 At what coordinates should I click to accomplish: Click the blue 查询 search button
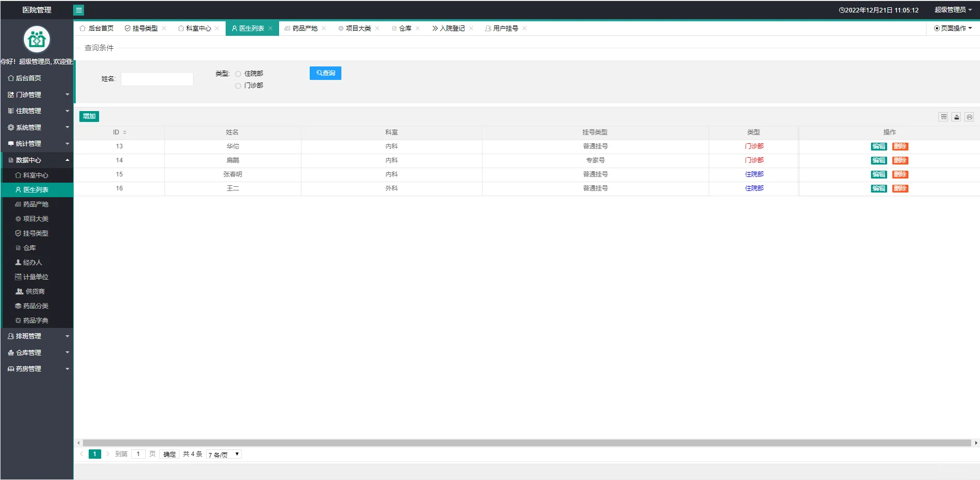click(x=325, y=73)
